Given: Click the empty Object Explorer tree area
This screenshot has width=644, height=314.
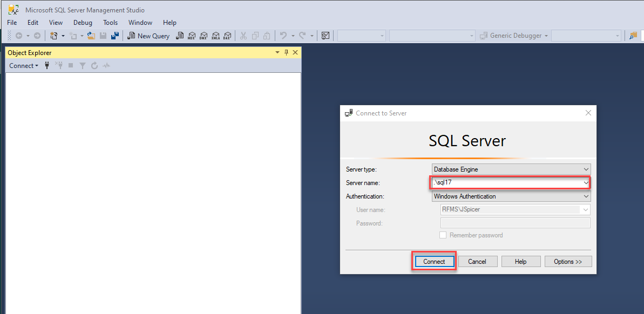Looking at the screenshot, I should point(153,193).
